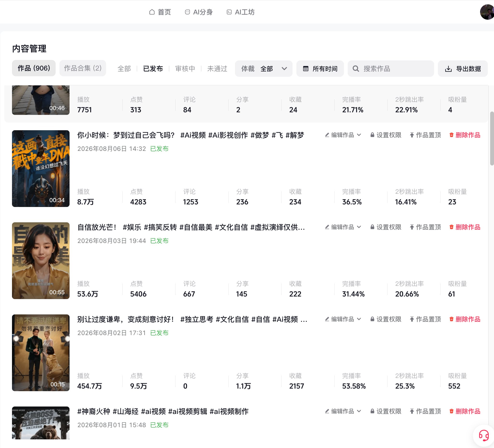This screenshot has height=448, width=494.
Task: Click the 导出数据 button
Action: (x=463, y=69)
